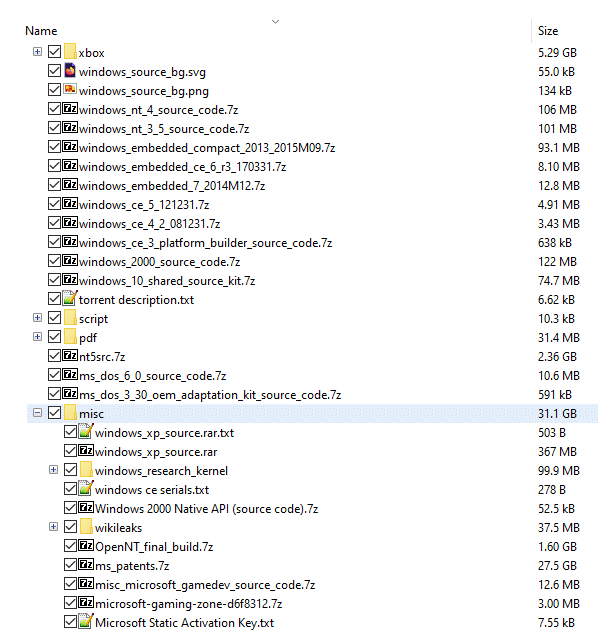Expand the pdf folder tree
The width and height of the screenshot is (598, 644).
tap(37, 337)
